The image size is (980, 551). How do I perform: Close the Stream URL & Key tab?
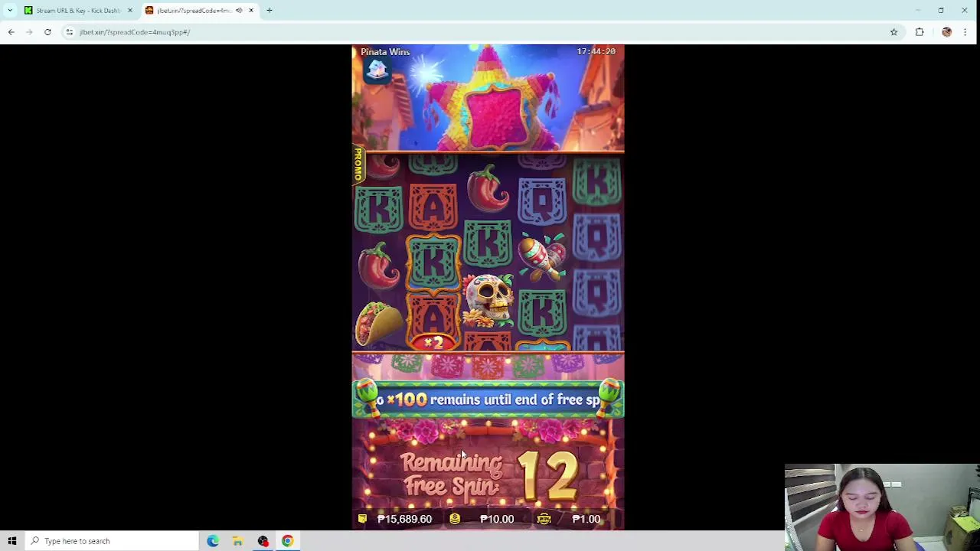point(129,11)
